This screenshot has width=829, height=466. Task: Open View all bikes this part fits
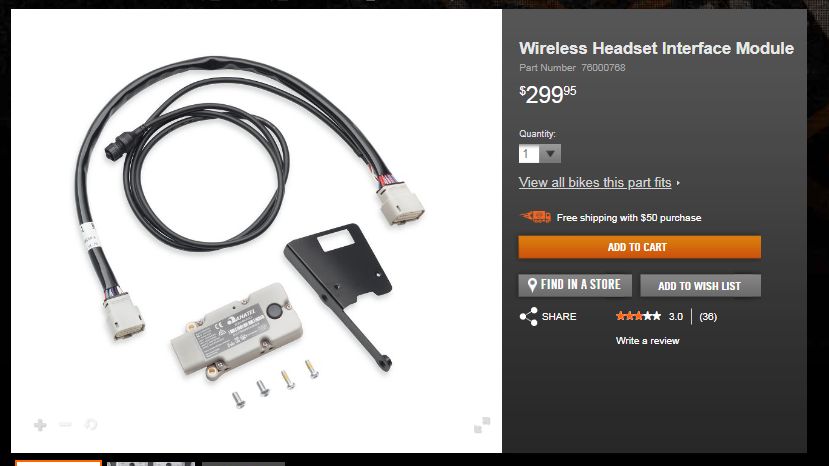pos(595,182)
